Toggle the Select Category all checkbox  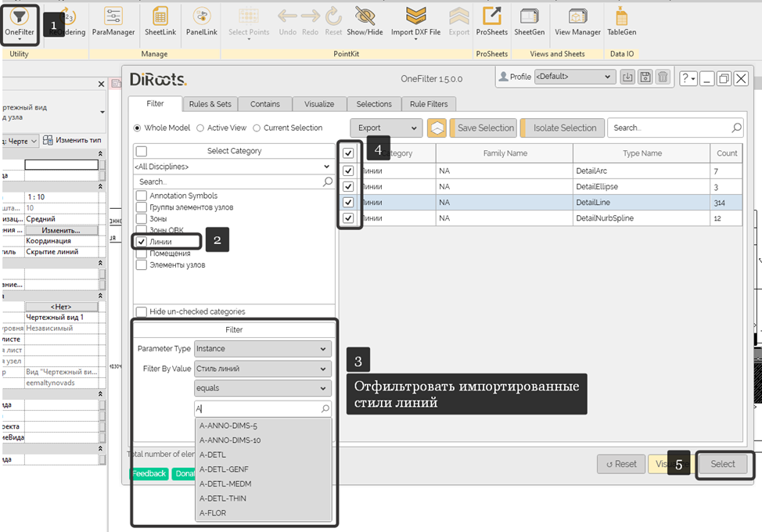142,151
